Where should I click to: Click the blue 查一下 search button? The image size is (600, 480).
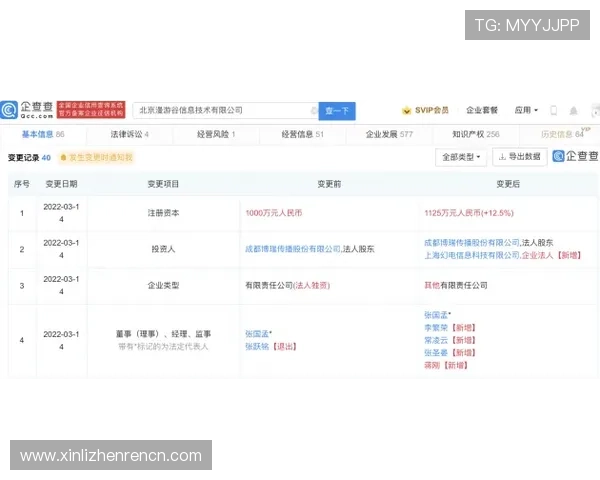[x=337, y=111]
